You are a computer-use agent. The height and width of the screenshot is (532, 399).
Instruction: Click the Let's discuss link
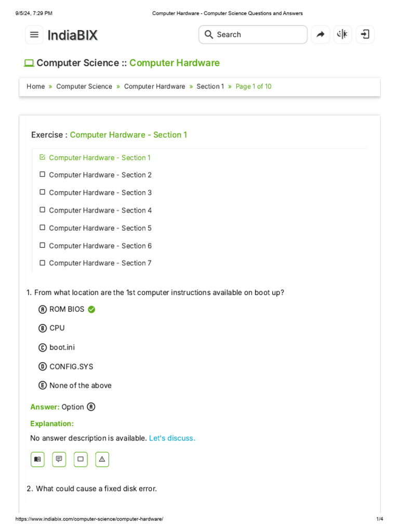172,438
